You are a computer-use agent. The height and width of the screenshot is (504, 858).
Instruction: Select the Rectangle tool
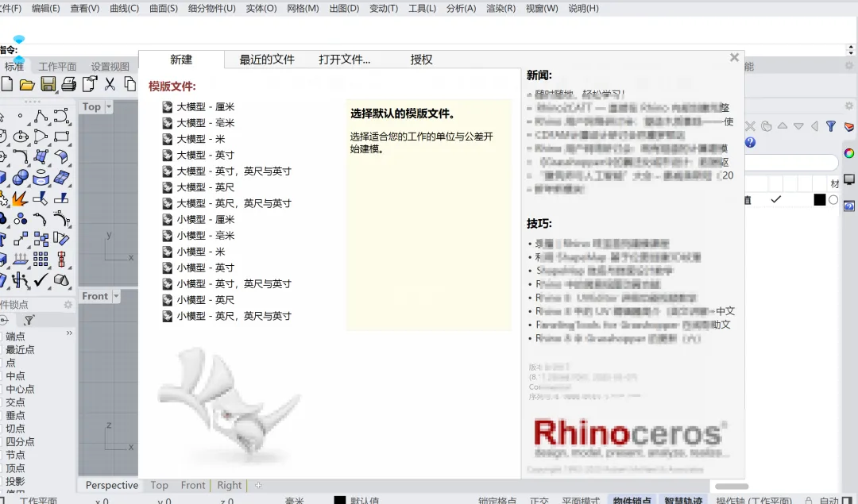point(61,136)
